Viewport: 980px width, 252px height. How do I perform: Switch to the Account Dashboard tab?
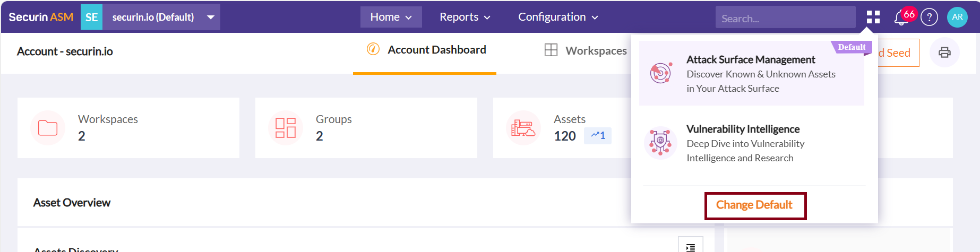point(426,50)
